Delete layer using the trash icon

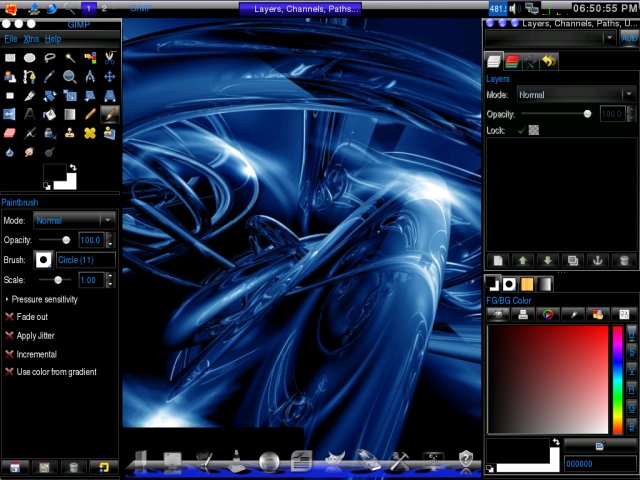coord(623,260)
